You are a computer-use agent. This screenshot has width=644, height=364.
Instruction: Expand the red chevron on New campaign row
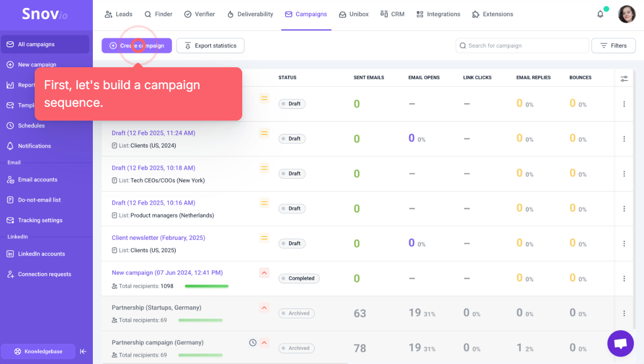coord(264,273)
